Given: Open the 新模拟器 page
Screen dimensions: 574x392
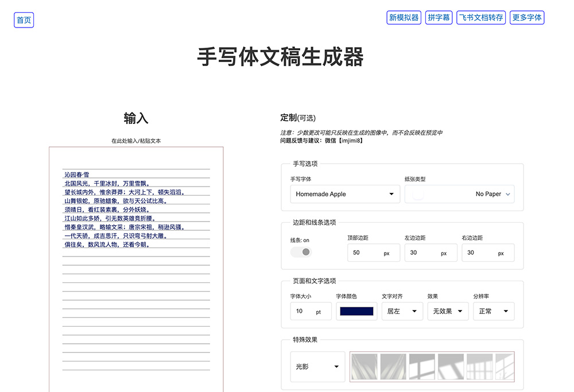Looking at the screenshot, I should pyautogui.click(x=403, y=17).
